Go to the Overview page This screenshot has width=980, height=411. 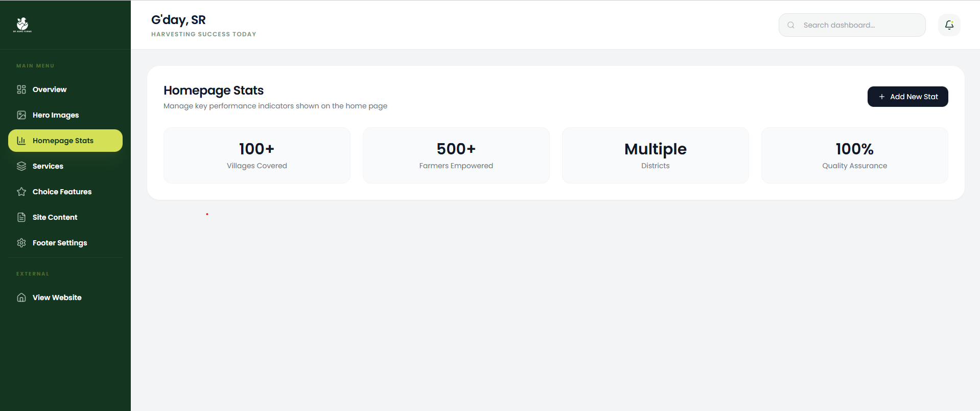click(50, 89)
